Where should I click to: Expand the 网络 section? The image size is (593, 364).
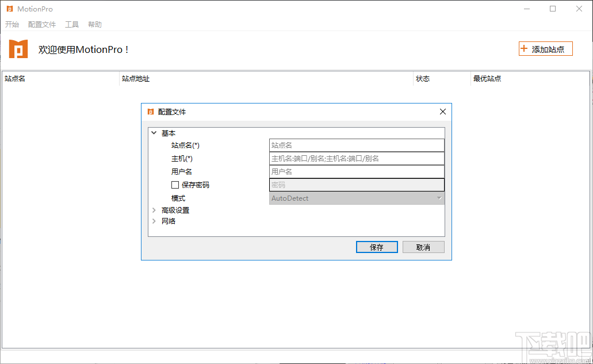pyautogui.click(x=154, y=221)
